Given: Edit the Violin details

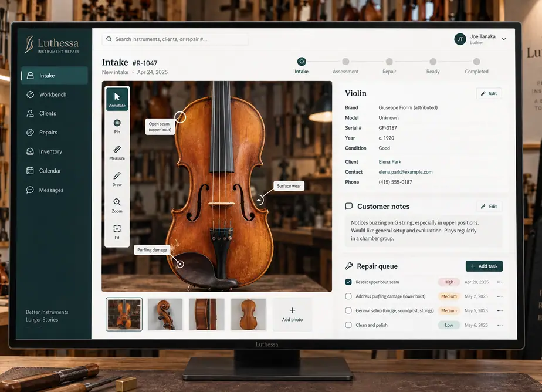Looking at the screenshot, I should point(489,93).
